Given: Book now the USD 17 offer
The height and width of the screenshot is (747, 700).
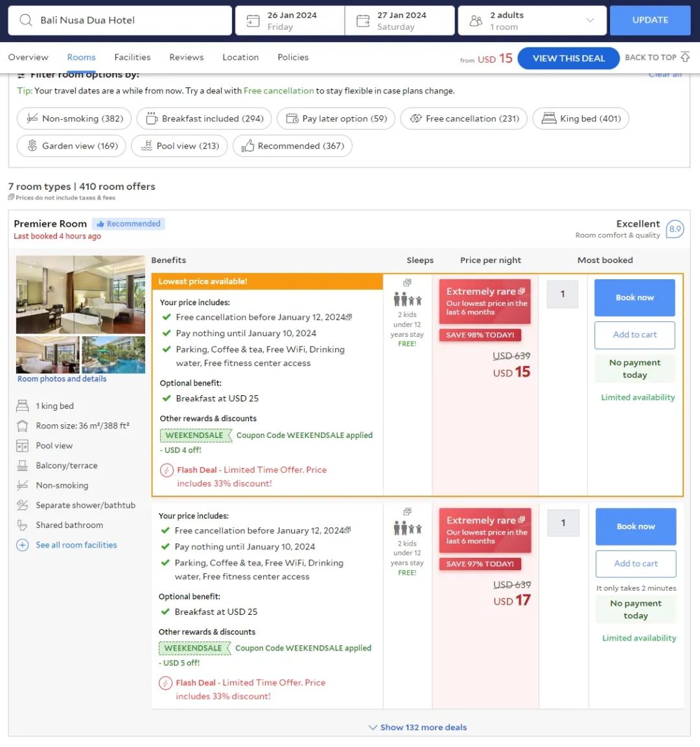Looking at the screenshot, I should pyautogui.click(x=636, y=527).
